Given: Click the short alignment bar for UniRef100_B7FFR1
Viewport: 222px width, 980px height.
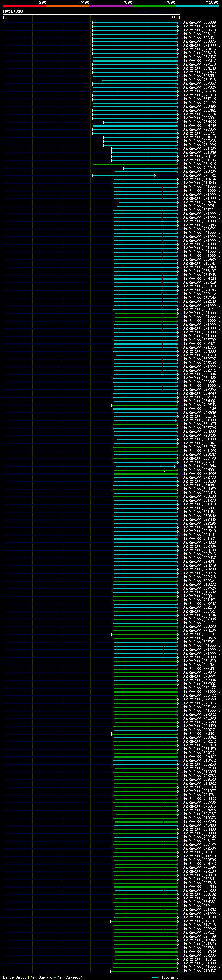Looking at the screenshot, I should [124, 175].
